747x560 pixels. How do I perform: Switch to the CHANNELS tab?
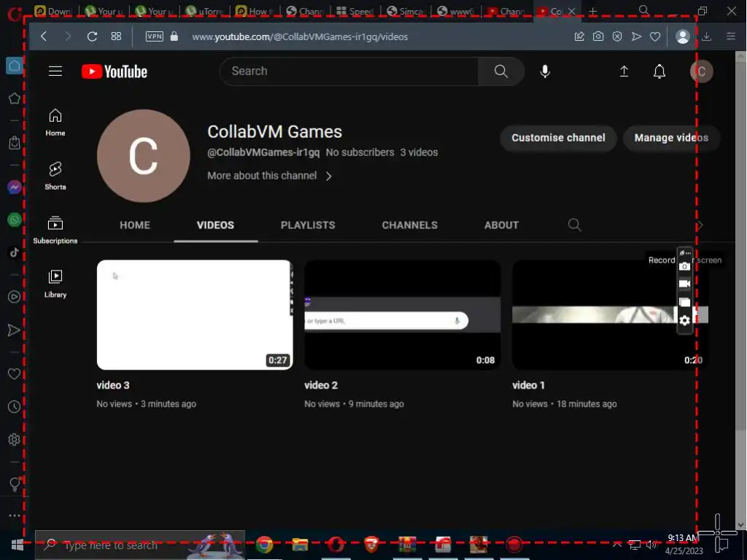pyautogui.click(x=410, y=225)
